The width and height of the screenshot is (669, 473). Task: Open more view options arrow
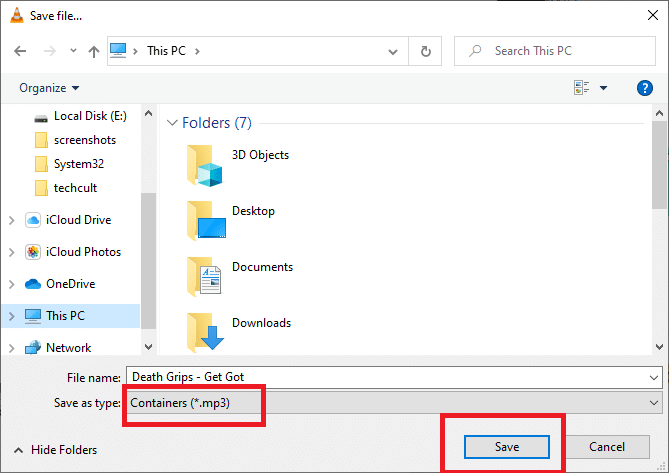click(x=603, y=88)
